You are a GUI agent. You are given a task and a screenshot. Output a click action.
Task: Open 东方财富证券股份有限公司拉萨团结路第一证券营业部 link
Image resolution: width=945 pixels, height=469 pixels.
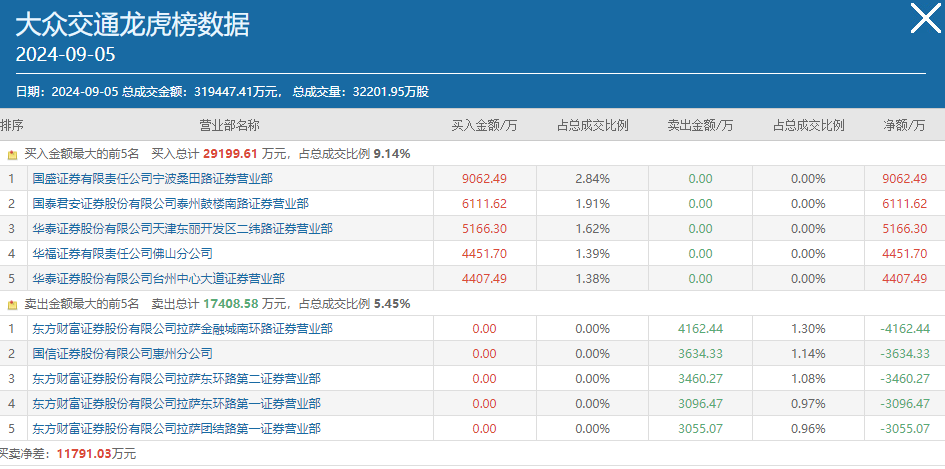pos(177,429)
